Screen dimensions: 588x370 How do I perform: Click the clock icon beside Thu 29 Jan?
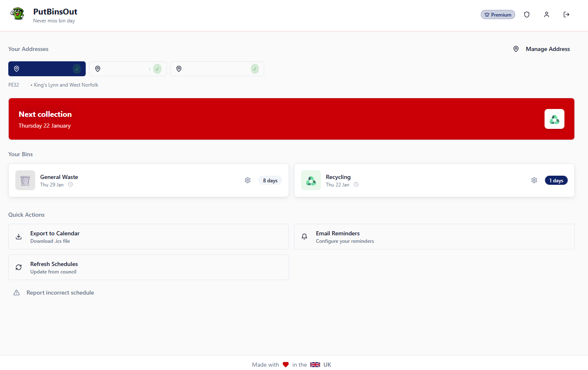click(x=70, y=185)
